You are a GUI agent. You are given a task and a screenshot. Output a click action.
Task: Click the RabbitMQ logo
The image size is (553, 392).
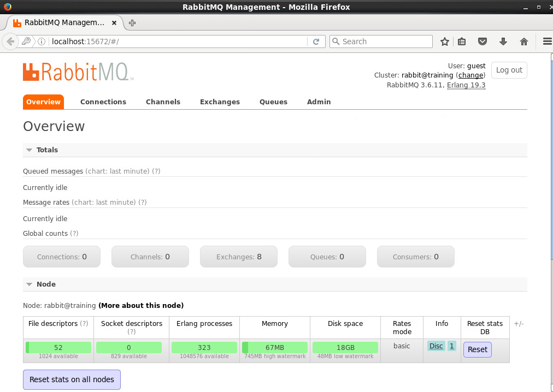(x=78, y=72)
